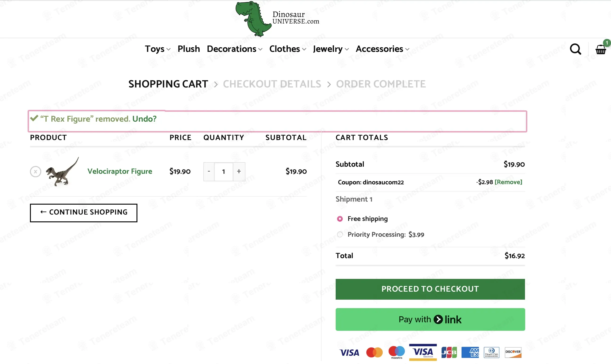Viewport: 611px width, 364px height.
Task: Choose Priority Processing $3.99 shipping
Action: pyautogui.click(x=340, y=234)
